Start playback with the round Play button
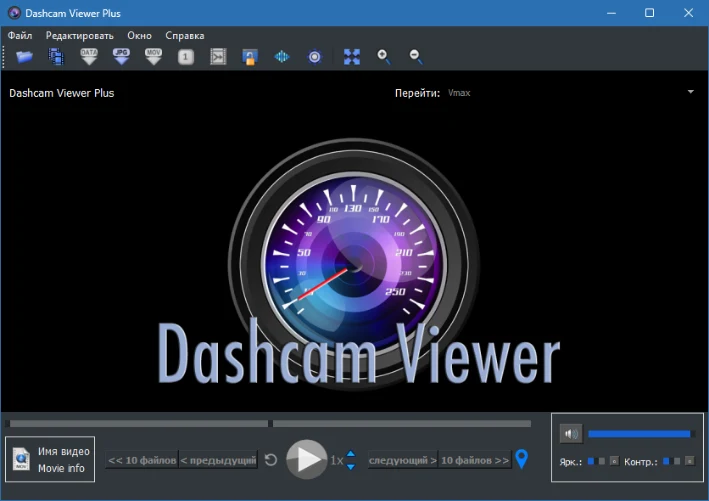Screen dimensions: 709x501 (x=307, y=459)
